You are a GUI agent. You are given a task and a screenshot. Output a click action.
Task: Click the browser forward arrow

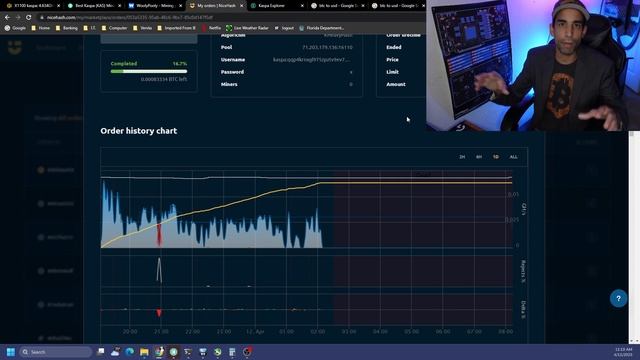(x=18, y=17)
